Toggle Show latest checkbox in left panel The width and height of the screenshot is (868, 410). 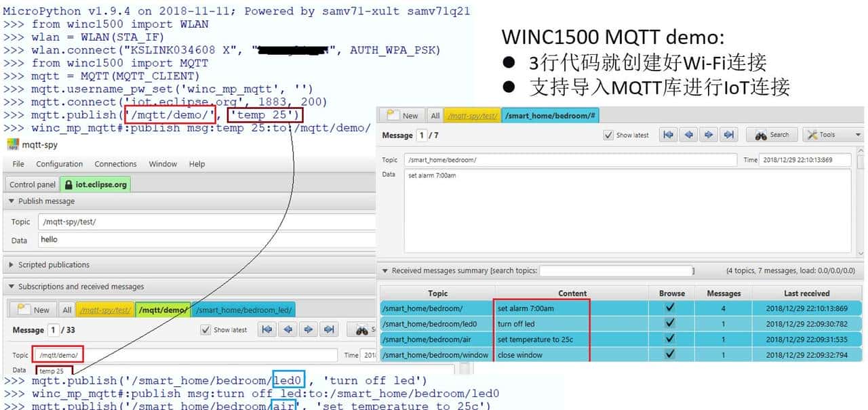click(x=205, y=330)
